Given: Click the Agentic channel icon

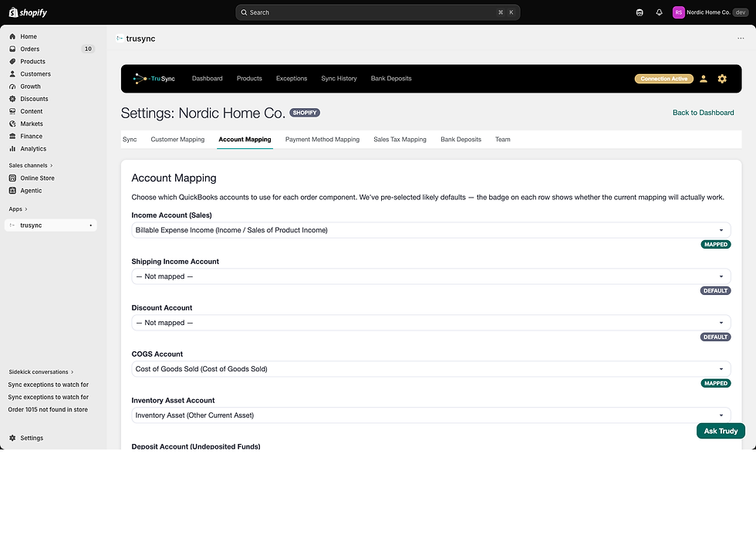Looking at the screenshot, I should click(12, 191).
